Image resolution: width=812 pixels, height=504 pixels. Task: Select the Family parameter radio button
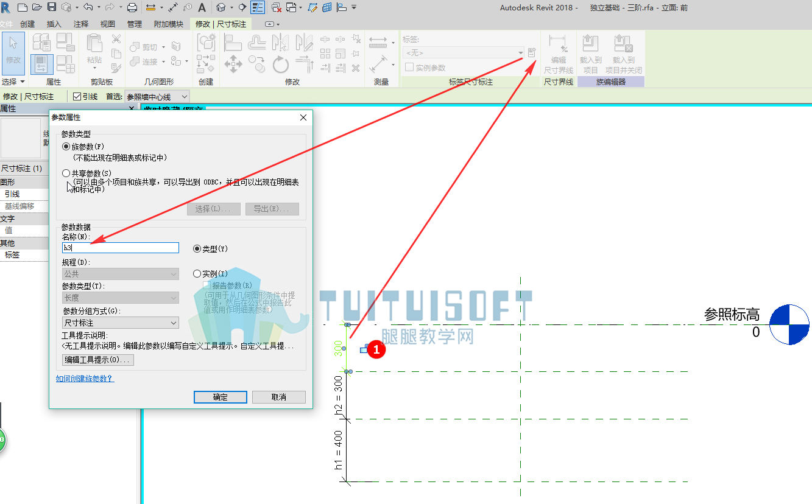66,147
